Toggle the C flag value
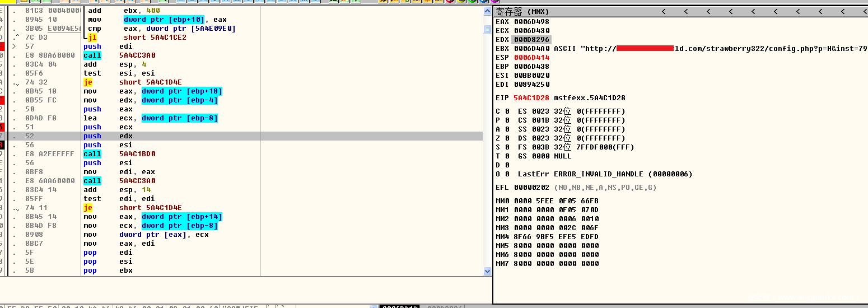 tap(507, 111)
